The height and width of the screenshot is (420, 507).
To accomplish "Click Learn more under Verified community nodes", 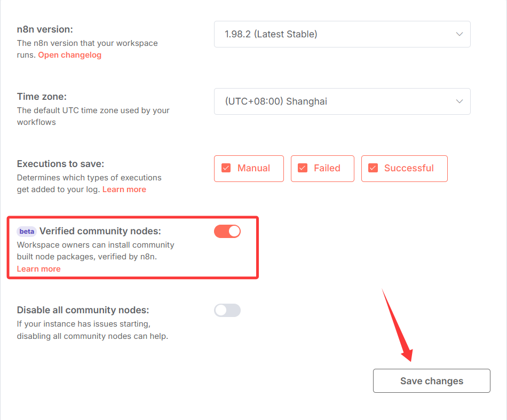I will point(38,269).
